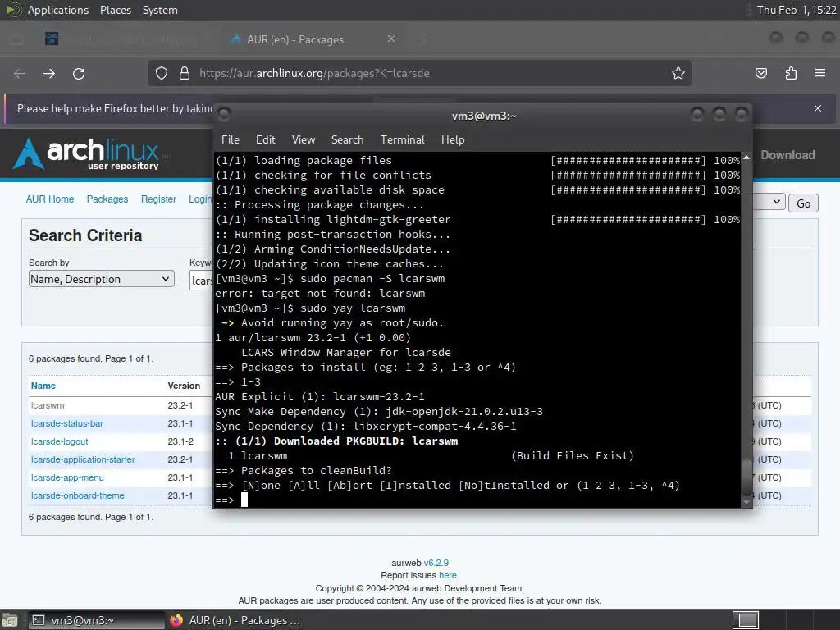Click the Arch Linux user repository logo
This screenshot has height=630, width=840.
[87, 153]
